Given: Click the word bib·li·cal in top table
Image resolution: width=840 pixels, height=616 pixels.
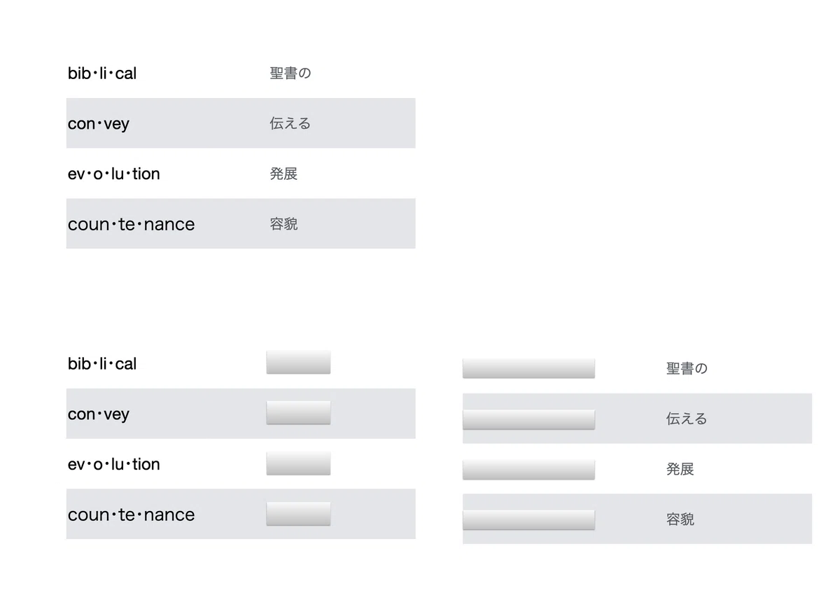Looking at the screenshot, I should 102,73.
